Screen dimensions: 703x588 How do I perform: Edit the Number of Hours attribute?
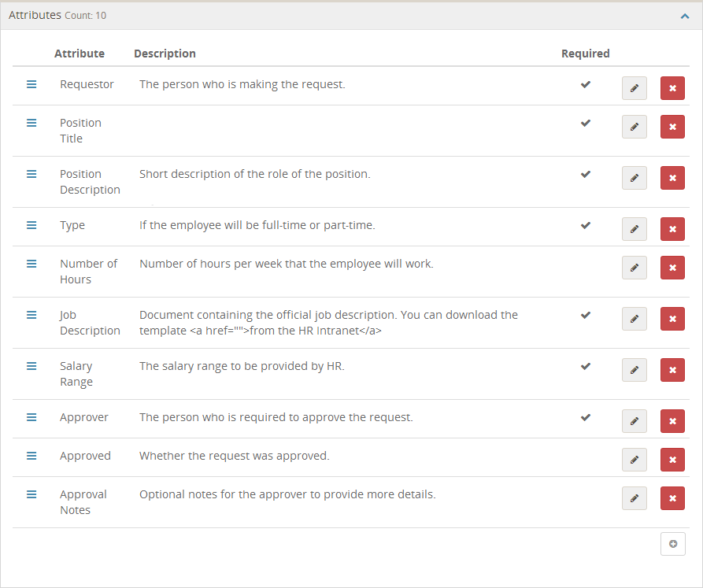tap(634, 268)
